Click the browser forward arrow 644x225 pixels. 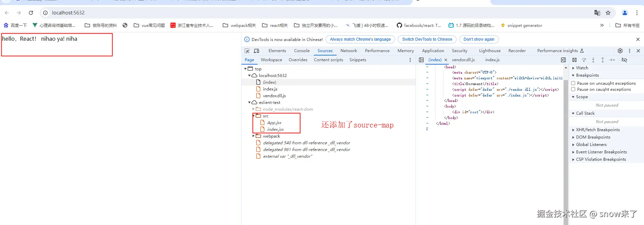click(19, 13)
